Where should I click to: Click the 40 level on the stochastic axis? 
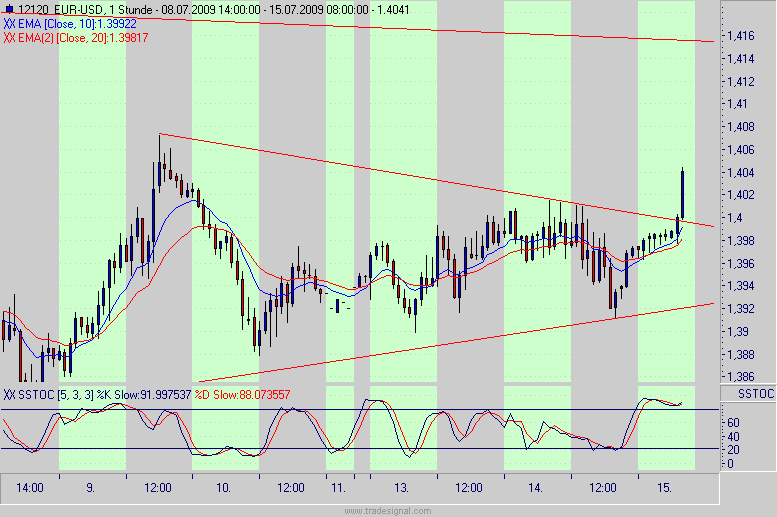(x=733, y=437)
